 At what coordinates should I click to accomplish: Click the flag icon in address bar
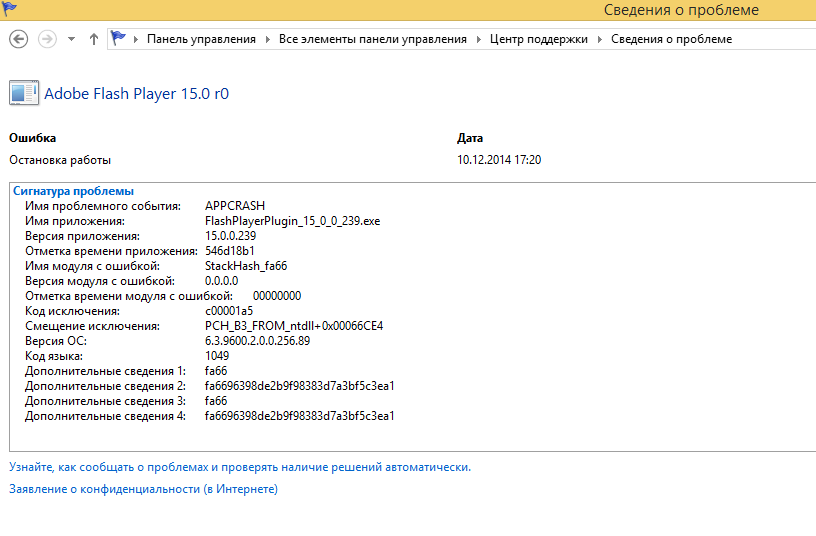pyautogui.click(x=118, y=38)
